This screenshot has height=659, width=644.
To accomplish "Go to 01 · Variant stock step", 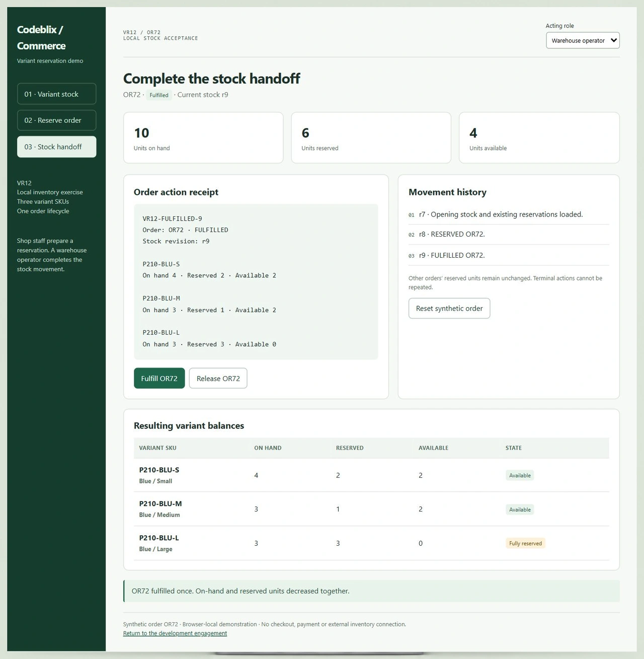I will (56, 94).
